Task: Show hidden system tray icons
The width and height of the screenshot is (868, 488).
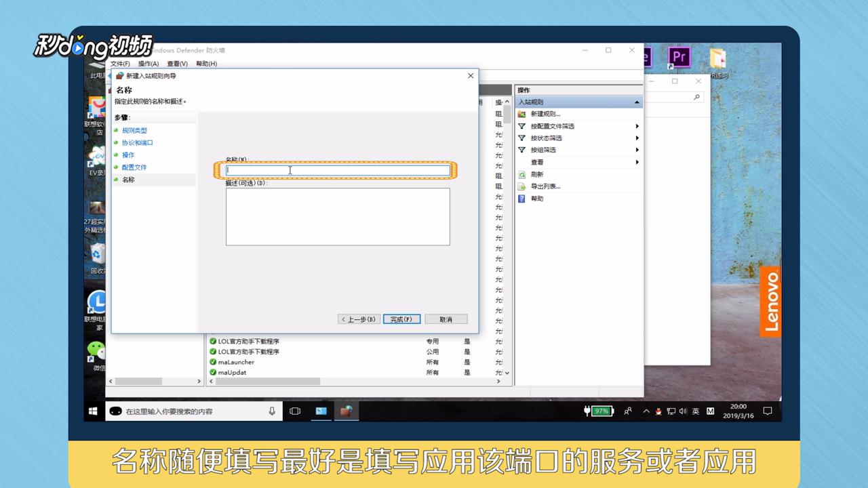Action: pyautogui.click(x=646, y=411)
